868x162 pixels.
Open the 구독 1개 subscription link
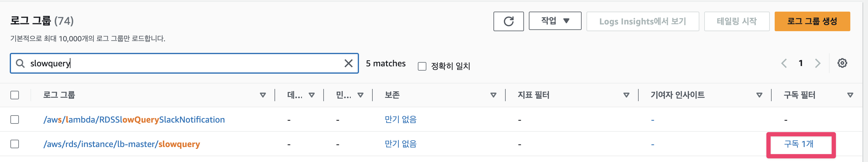pos(798,144)
